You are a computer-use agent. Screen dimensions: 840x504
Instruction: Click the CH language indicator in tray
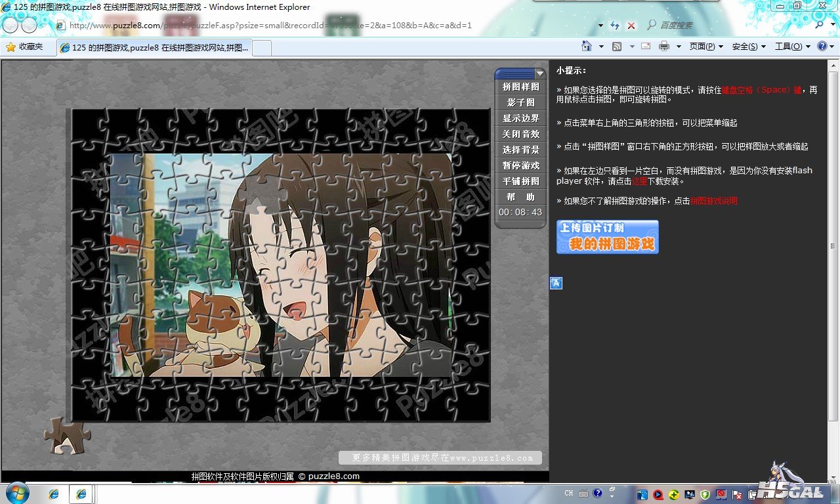pos(568,493)
